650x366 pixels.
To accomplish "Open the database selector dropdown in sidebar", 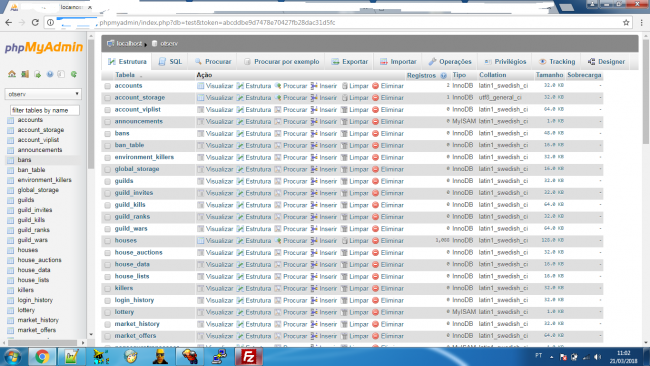I will coord(43,94).
